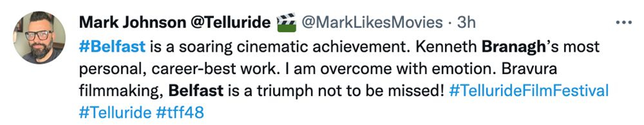Open the #Belfast hashtag
The width and height of the screenshot is (644, 125).
point(112,47)
